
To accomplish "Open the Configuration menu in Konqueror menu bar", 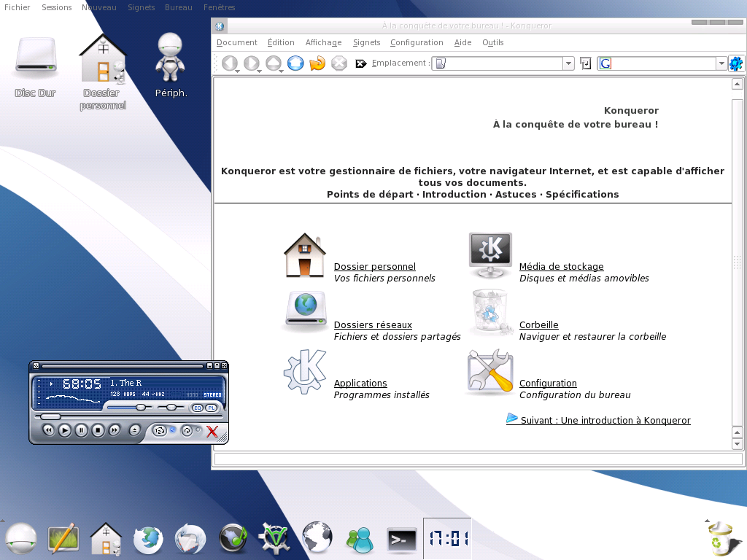I will point(417,42).
